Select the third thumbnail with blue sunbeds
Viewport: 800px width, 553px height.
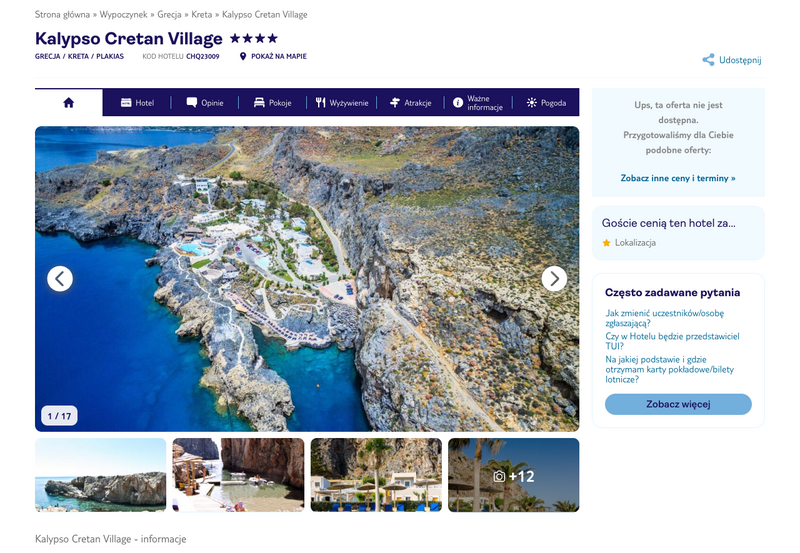click(376, 475)
